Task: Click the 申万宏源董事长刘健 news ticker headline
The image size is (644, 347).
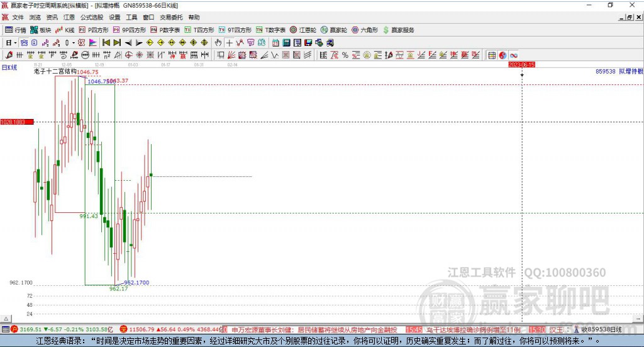Action: click(314, 329)
